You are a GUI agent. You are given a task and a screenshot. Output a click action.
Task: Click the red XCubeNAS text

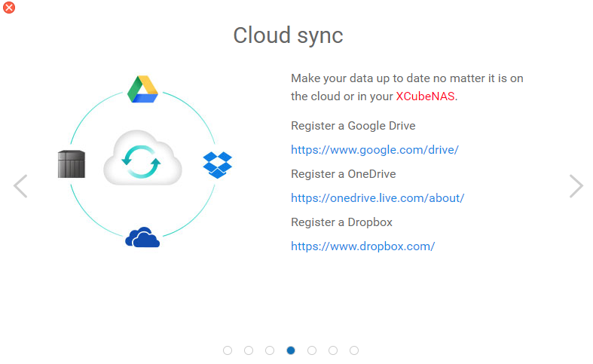(x=425, y=96)
